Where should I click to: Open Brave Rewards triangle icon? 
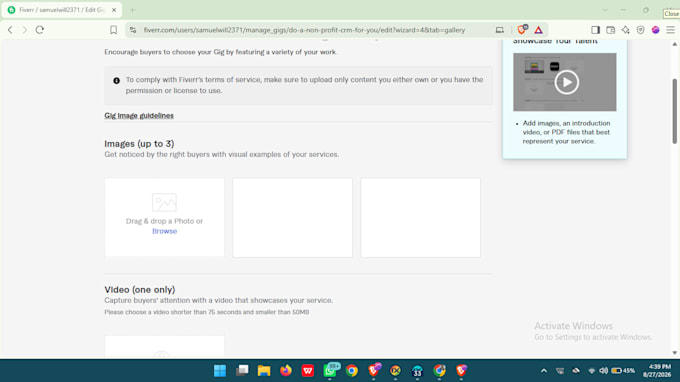pyautogui.click(x=538, y=30)
